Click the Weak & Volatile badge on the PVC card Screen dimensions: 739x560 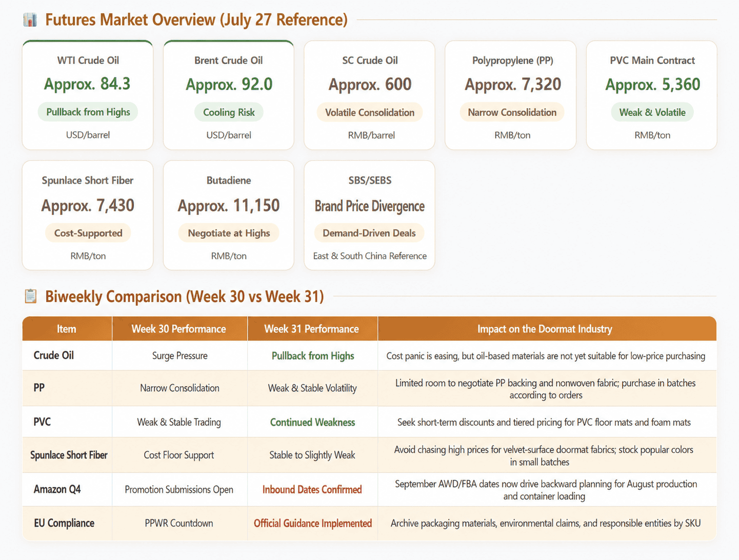pos(652,112)
